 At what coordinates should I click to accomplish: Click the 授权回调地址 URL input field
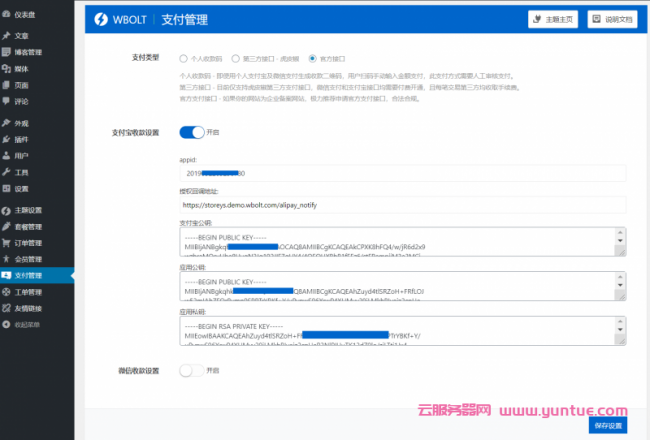coord(402,205)
